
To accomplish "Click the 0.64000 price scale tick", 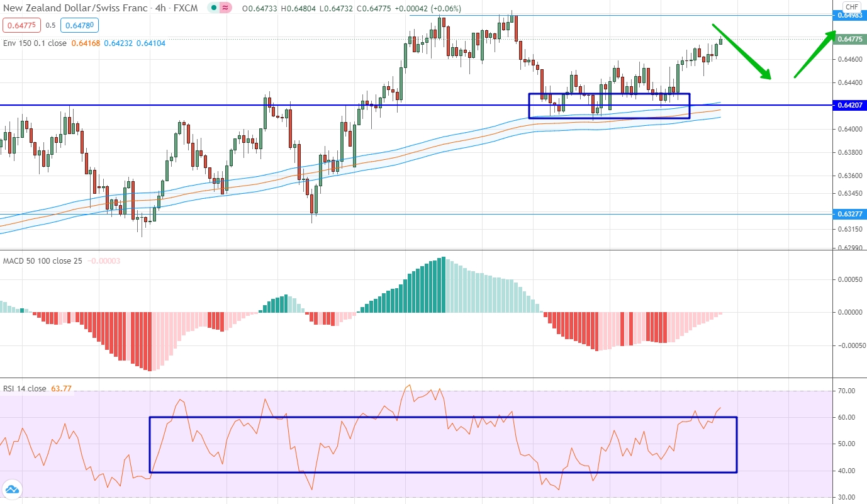I will (850, 129).
